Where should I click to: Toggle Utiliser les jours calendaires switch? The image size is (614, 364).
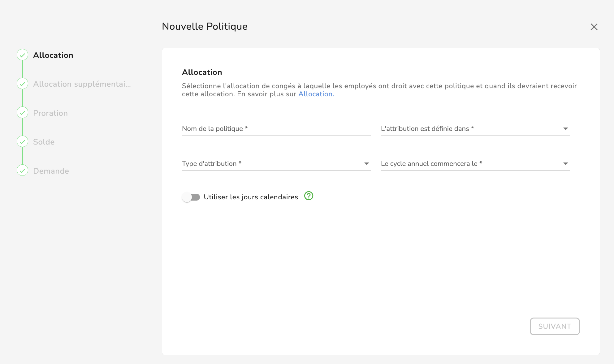click(x=191, y=197)
